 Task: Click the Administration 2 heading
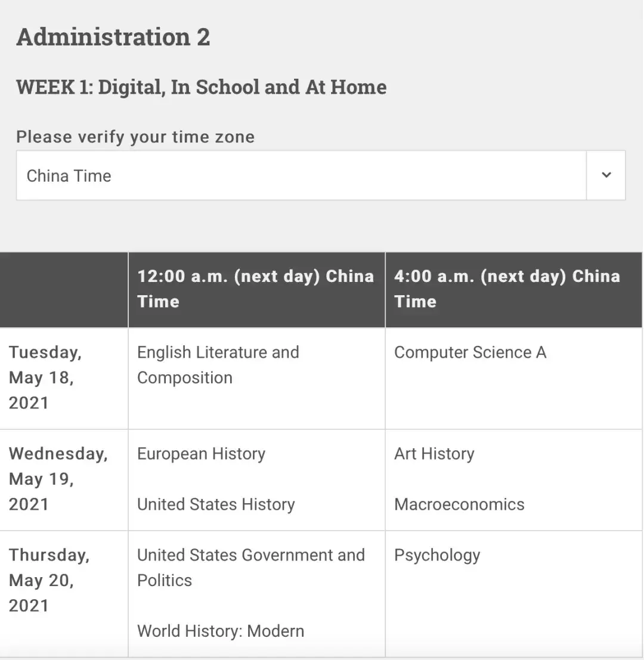point(113,37)
